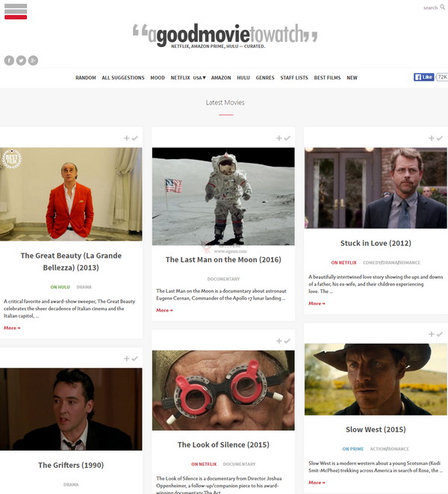Mark The Look of Silence as watched

(x=287, y=341)
